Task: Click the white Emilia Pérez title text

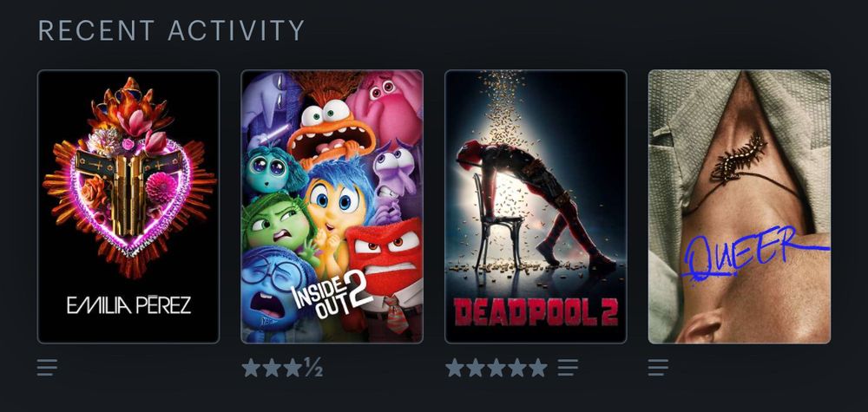Action: pyautogui.click(x=129, y=304)
